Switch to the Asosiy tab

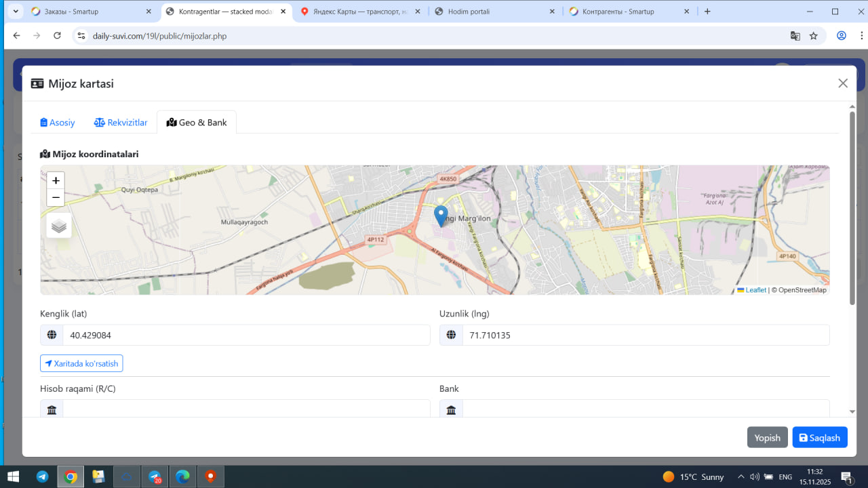58,123
